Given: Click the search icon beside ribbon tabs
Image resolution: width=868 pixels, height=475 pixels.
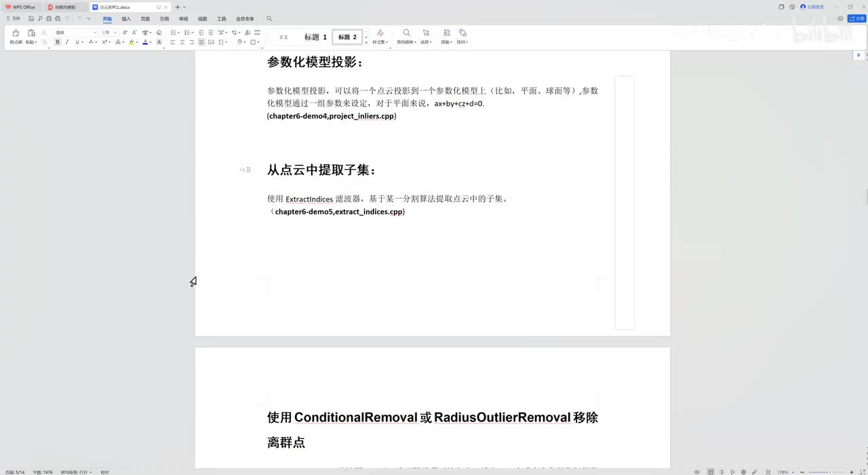Looking at the screenshot, I should pyautogui.click(x=269, y=18).
